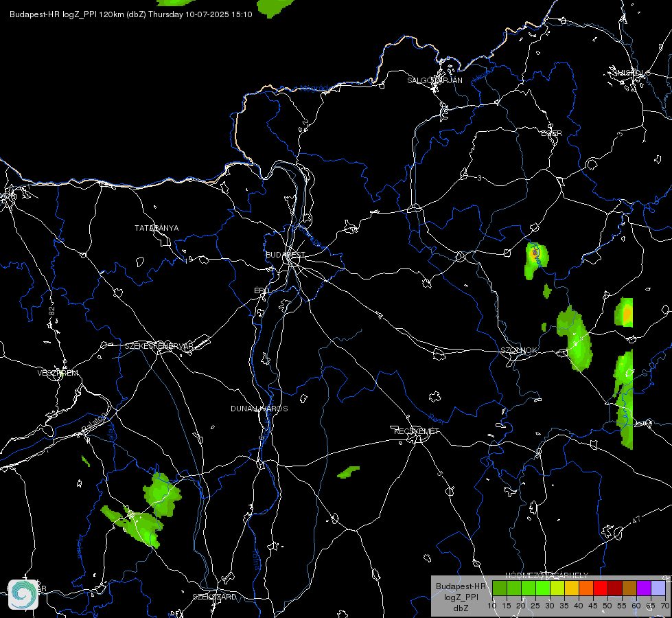Select the 15–20 dBZ green legend swatch
The height and width of the screenshot is (618, 672).
click(x=514, y=588)
